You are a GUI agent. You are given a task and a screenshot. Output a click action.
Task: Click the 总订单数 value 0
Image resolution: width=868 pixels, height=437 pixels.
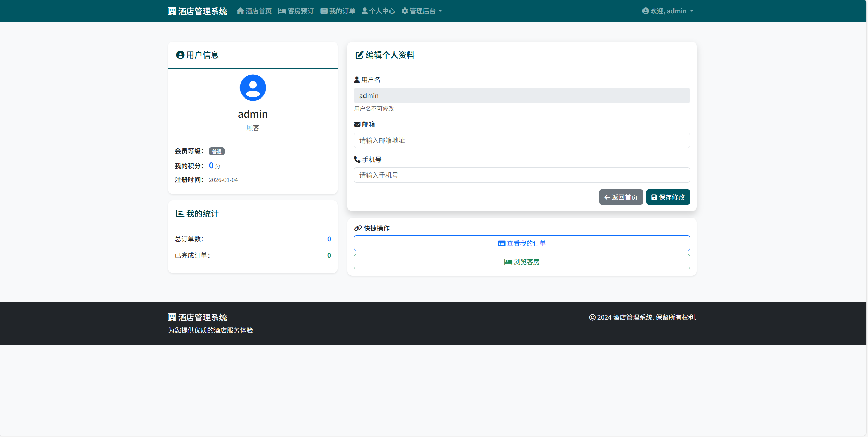coord(329,239)
